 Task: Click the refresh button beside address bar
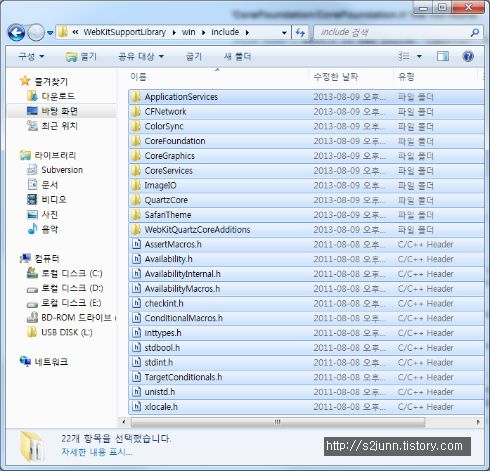click(x=300, y=32)
